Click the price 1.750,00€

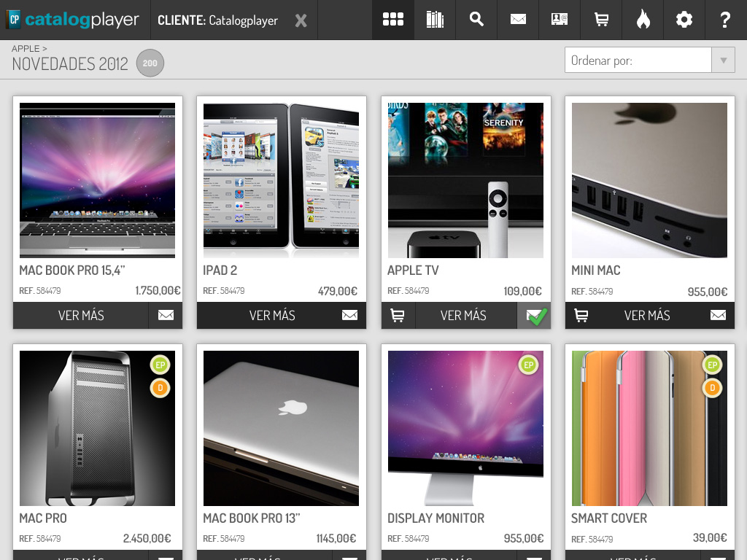(158, 290)
